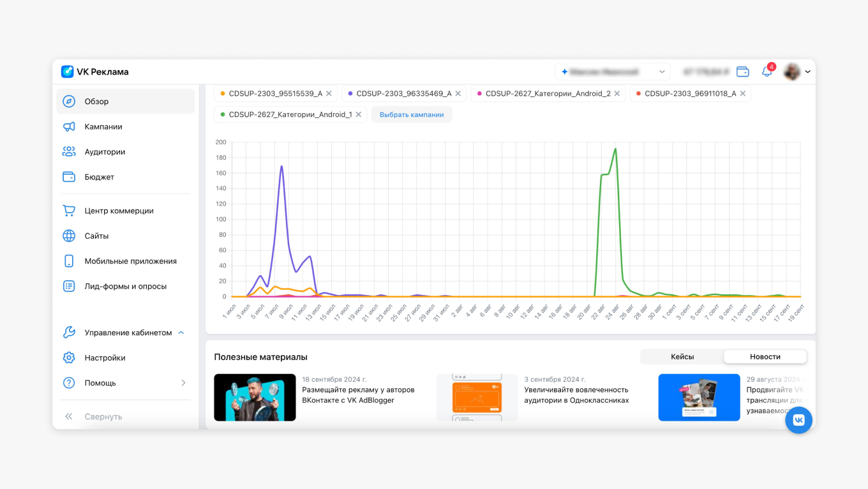Switch to the Кейсы tab
Image resolution: width=868 pixels, height=489 pixels.
click(x=682, y=356)
